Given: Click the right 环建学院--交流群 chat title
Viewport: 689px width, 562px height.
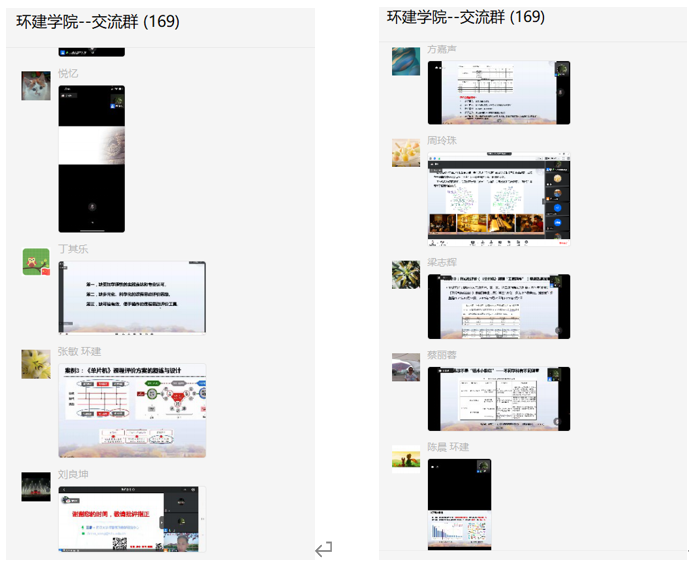Looking at the screenshot, I should 466,17.
